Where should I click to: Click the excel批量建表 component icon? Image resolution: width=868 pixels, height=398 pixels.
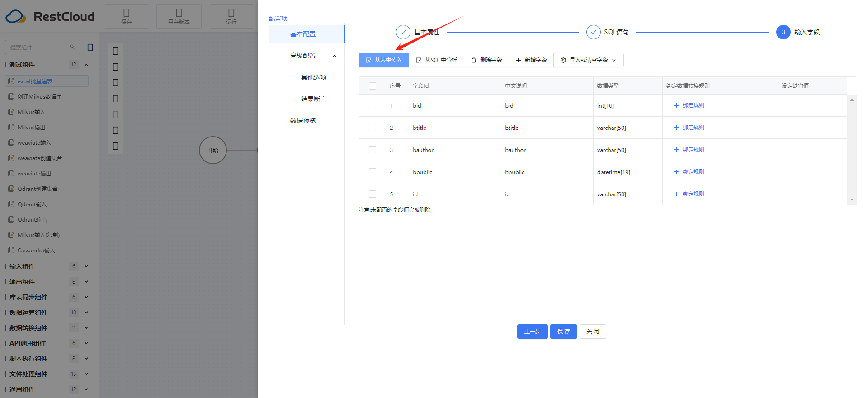(11, 81)
